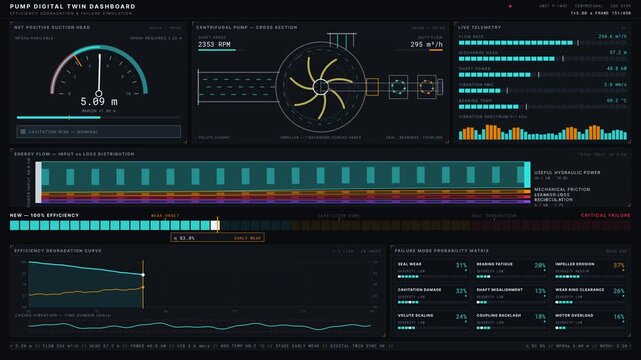Click the Pump Digital Twin Dashboard title

click(72, 7)
